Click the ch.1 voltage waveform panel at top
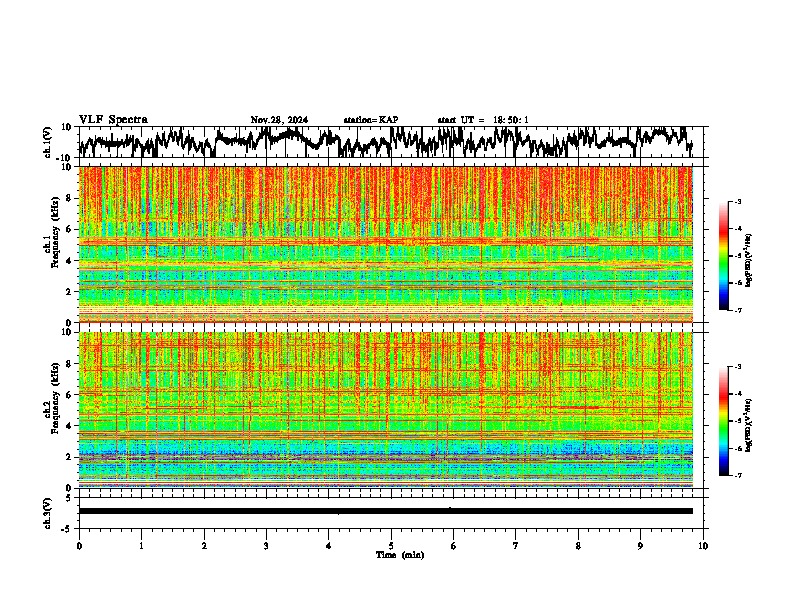Image resolution: width=792 pixels, height=612 pixels. click(391, 142)
